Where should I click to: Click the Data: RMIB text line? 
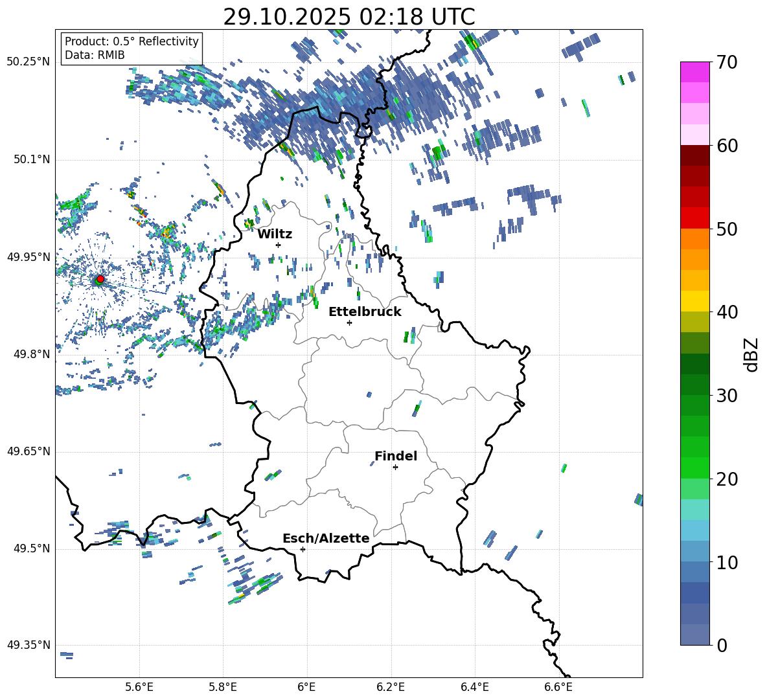pyautogui.click(x=95, y=55)
